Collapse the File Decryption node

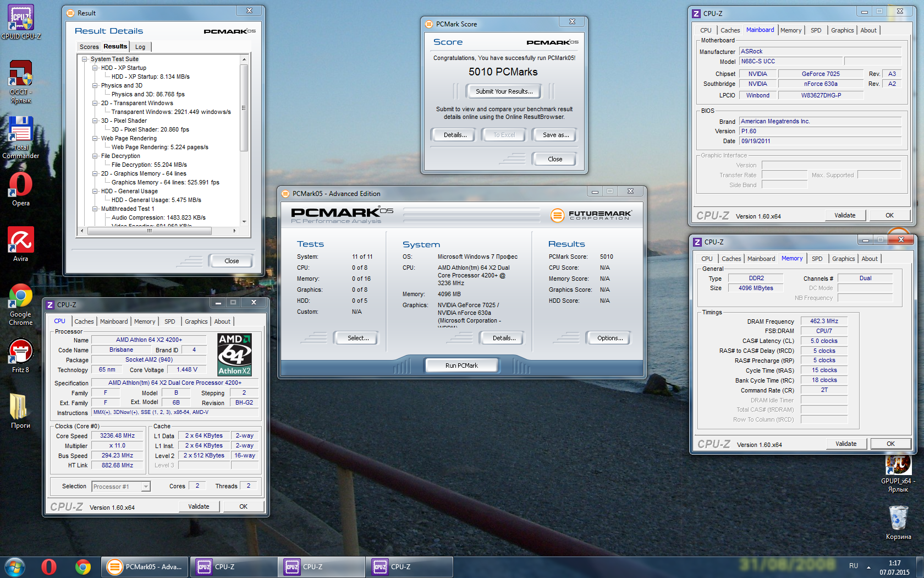click(95, 156)
